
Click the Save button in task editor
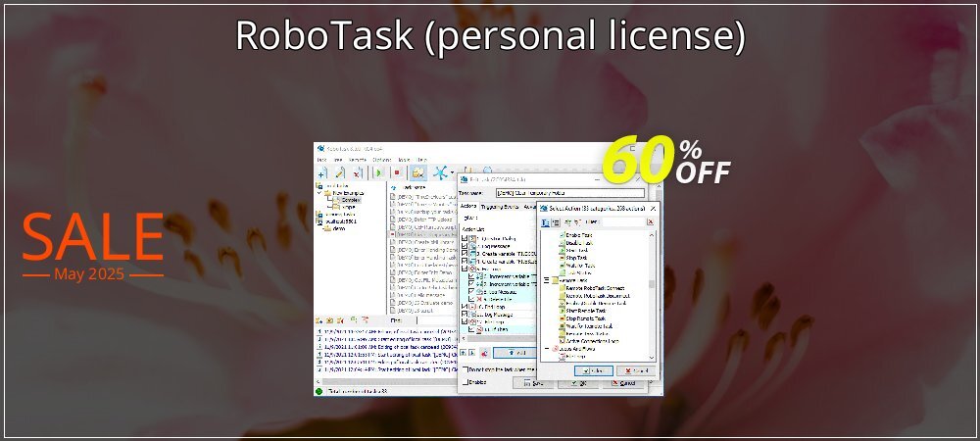click(533, 383)
